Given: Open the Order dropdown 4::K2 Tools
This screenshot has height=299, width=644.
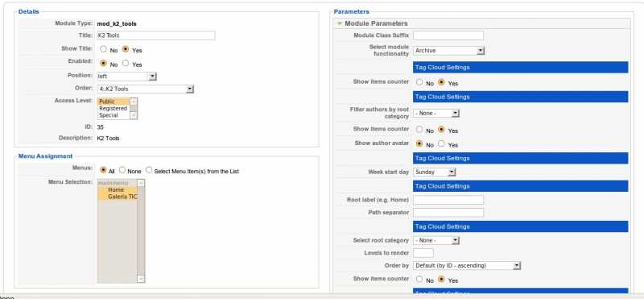Looking at the screenshot, I should [146, 89].
